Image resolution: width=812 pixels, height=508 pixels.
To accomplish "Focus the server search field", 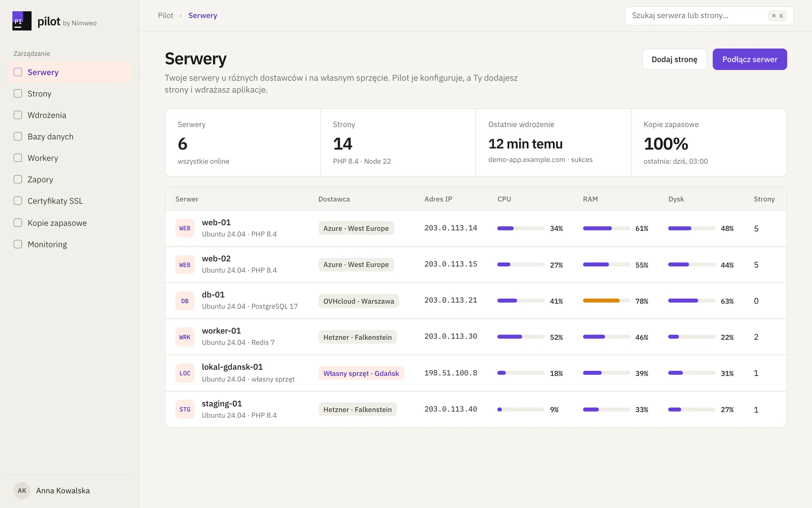I will (709, 15).
